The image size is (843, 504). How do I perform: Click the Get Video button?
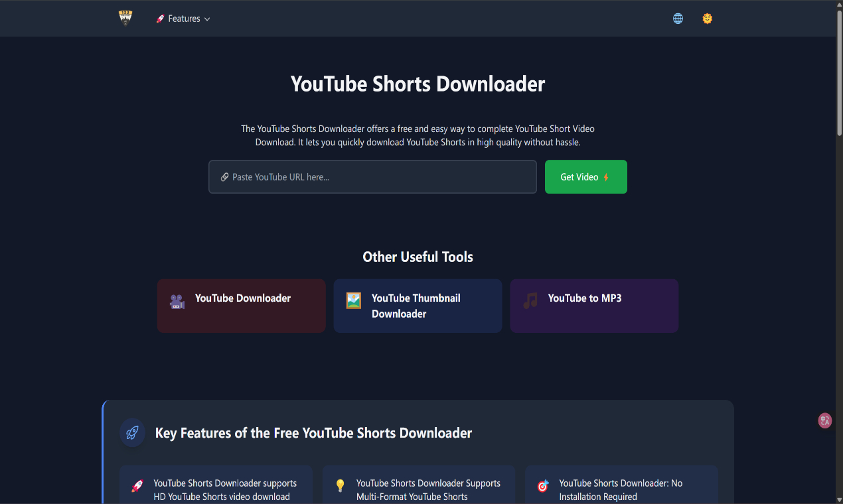[x=585, y=177]
